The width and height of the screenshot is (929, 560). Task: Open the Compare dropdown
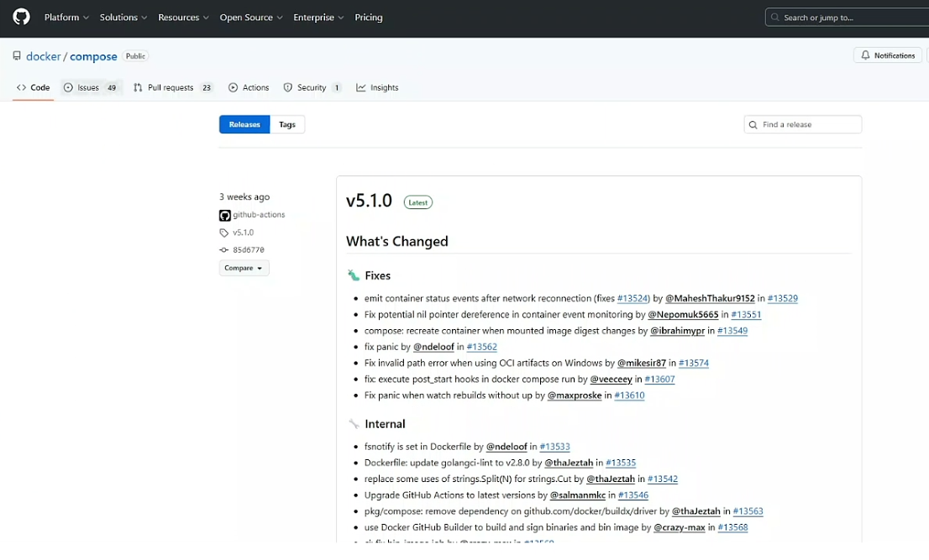[244, 268]
